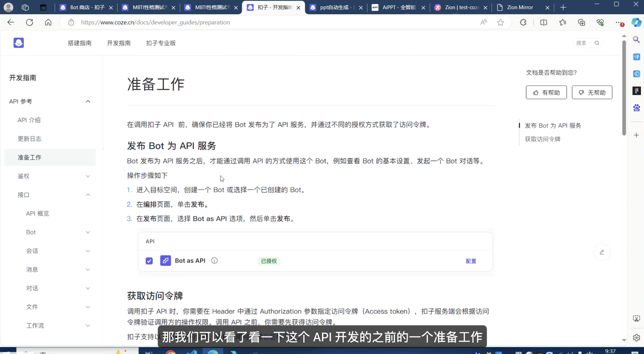Switch to Bot 商店 - 扣子 tab
644x354 pixels.
[x=86, y=8]
